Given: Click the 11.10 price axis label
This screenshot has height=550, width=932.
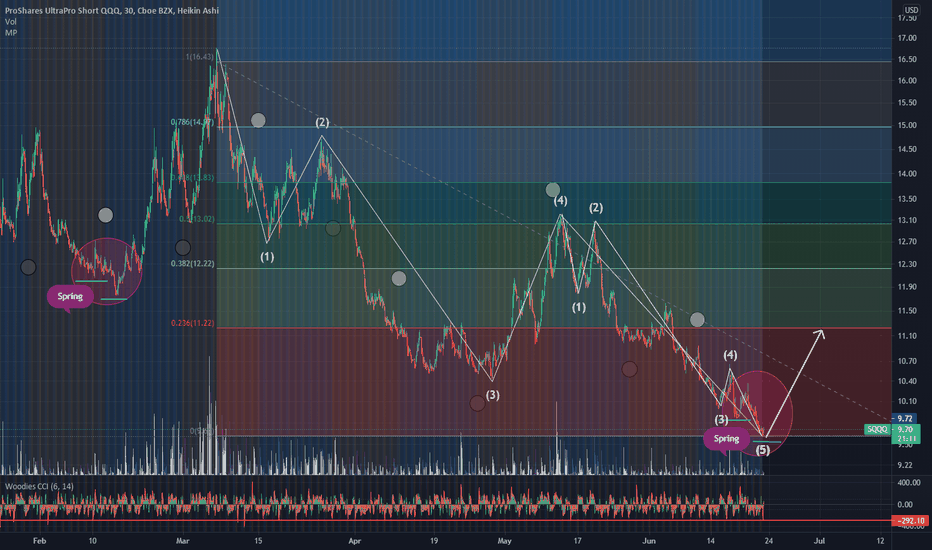Looking at the screenshot, I should pos(907,336).
